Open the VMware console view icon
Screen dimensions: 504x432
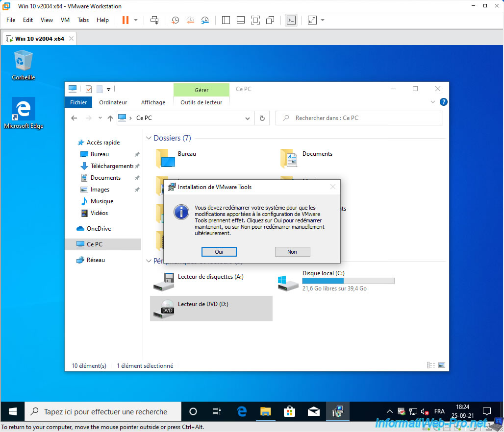[x=291, y=20]
